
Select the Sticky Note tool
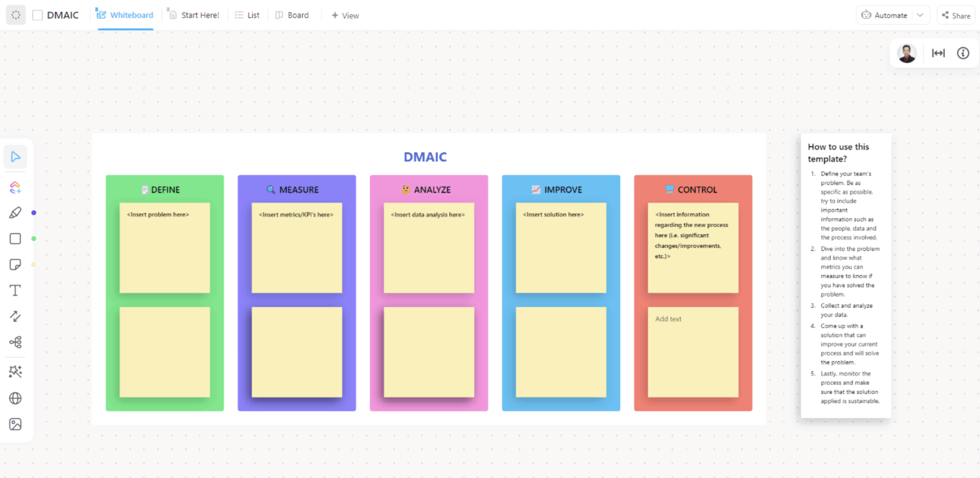coord(15,264)
